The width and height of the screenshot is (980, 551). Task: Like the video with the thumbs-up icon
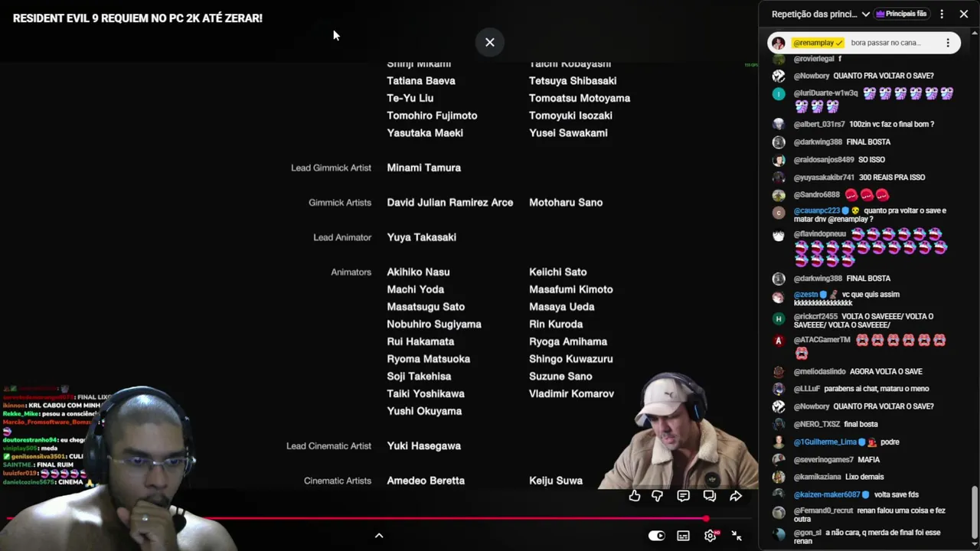tap(635, 496)
